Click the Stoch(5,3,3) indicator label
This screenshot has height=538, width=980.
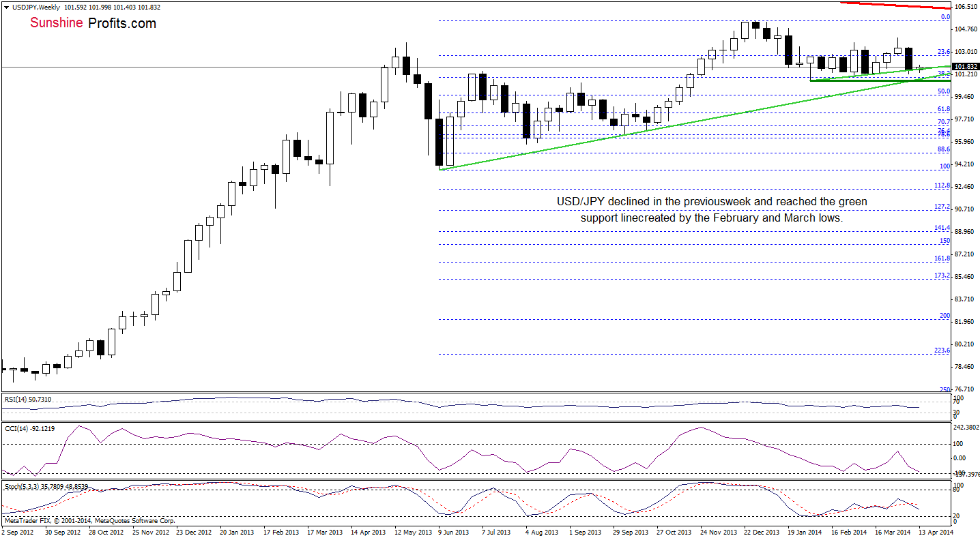(46, 488)
